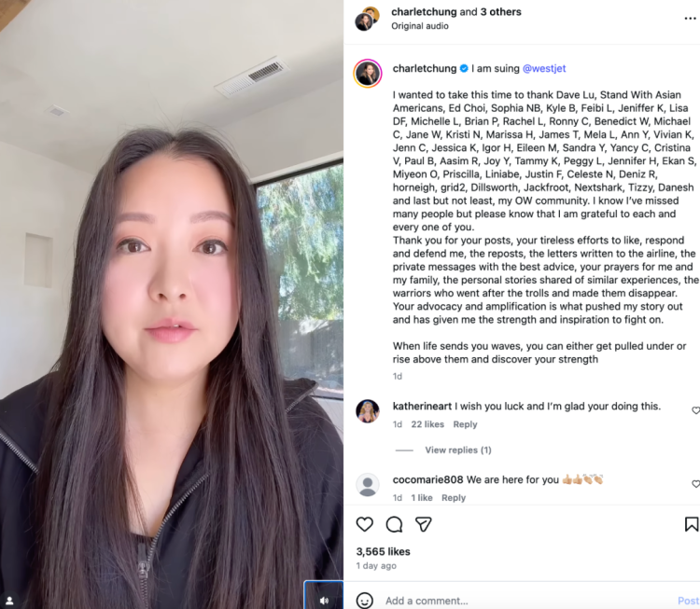View 22 likes on katherineart's comment
This screenshot has width=700, height=609.
coord(427,424)
